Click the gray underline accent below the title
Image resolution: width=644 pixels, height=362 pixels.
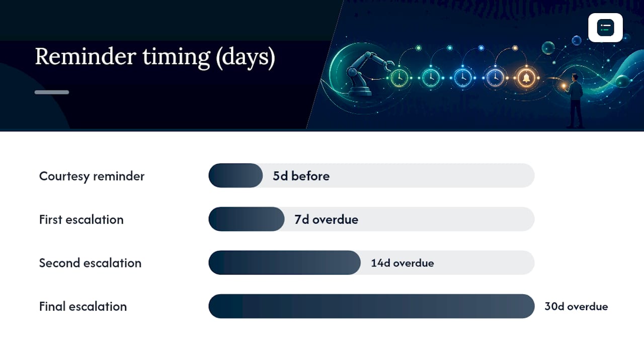click(x=52, y=92)
